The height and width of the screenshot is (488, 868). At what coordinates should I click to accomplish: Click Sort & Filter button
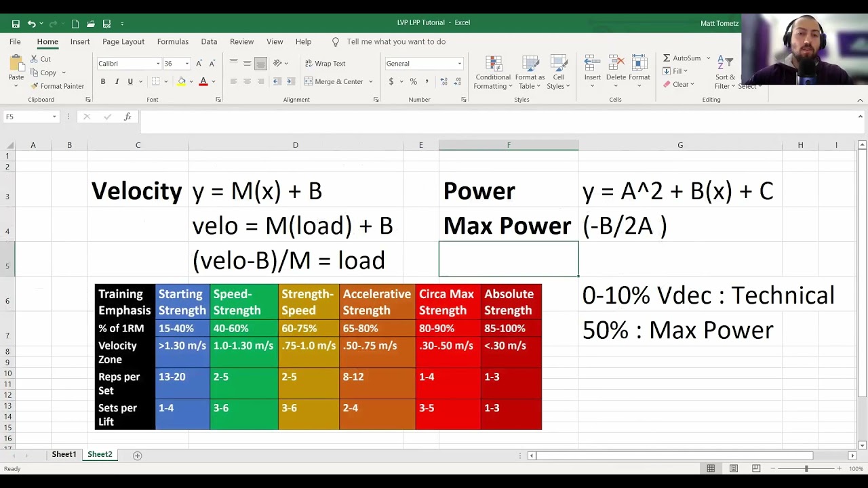click(x=725, y=73)
